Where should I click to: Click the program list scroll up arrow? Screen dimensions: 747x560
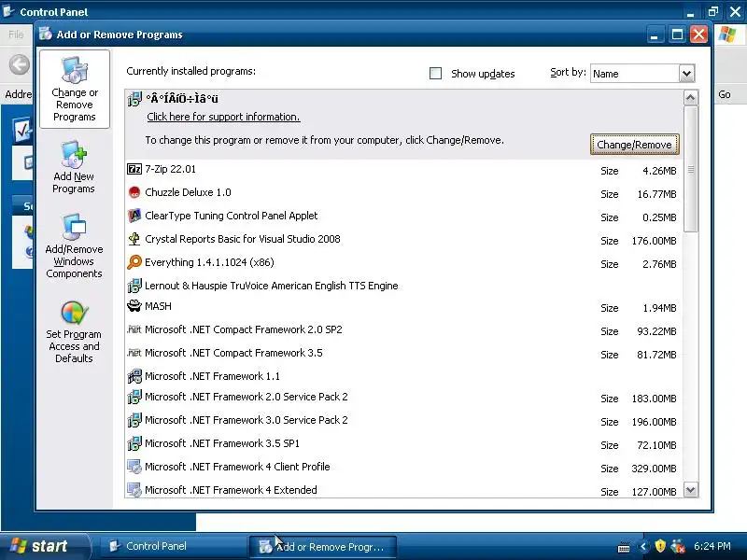click(691, 98)
